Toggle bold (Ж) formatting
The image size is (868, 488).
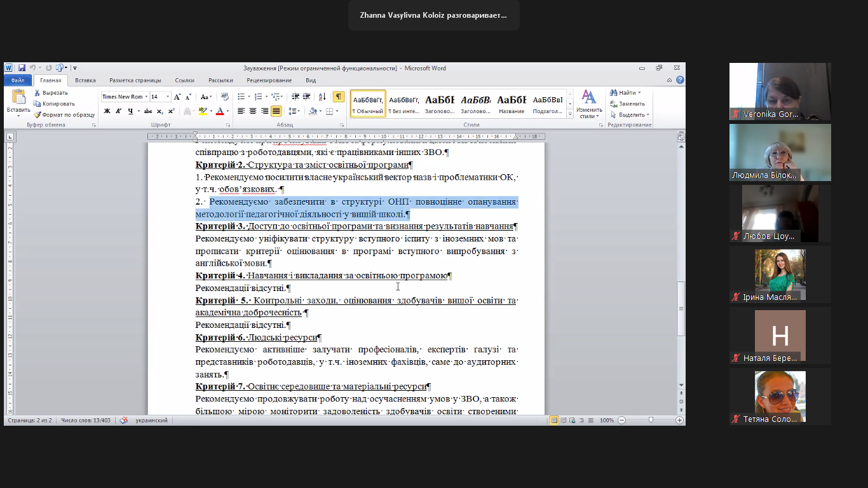[x=107, y=111]
